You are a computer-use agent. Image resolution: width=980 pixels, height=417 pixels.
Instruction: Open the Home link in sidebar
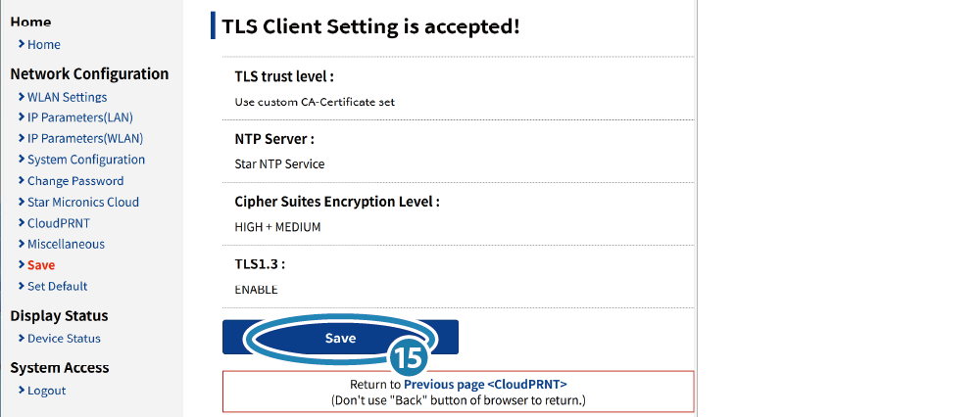click(x=44, y=44)
